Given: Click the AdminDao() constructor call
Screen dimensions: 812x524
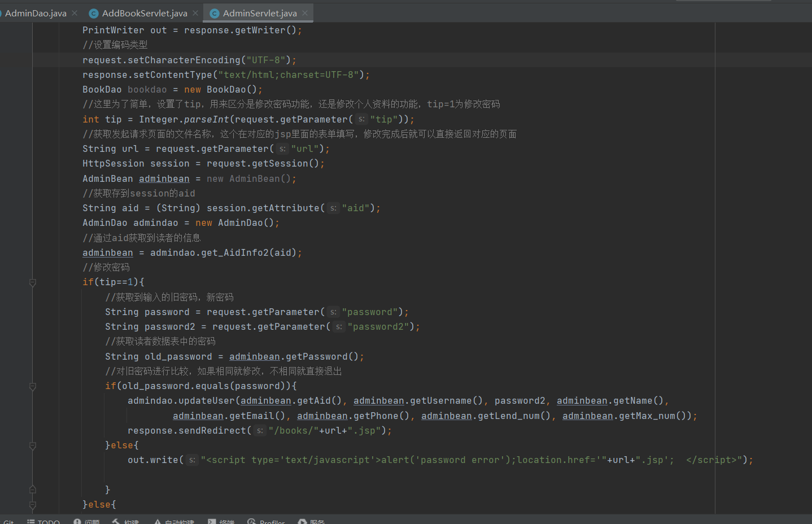Looking at the screenshot, I should (x=246, y=222).
